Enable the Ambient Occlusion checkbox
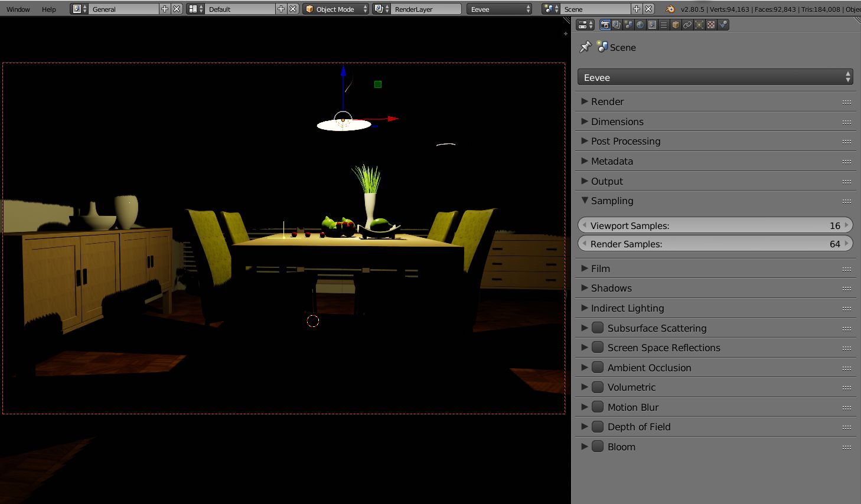 pos(598,368)
